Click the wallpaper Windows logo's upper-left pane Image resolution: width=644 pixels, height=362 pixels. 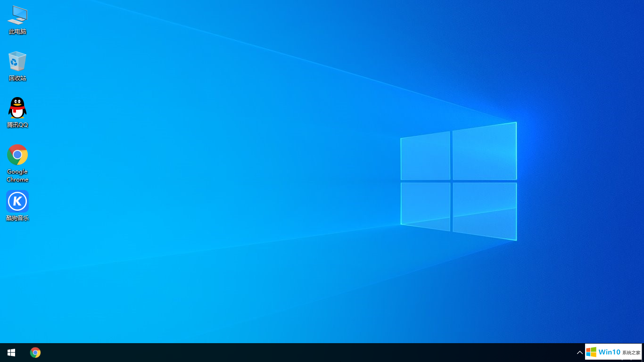pos(425,156)
